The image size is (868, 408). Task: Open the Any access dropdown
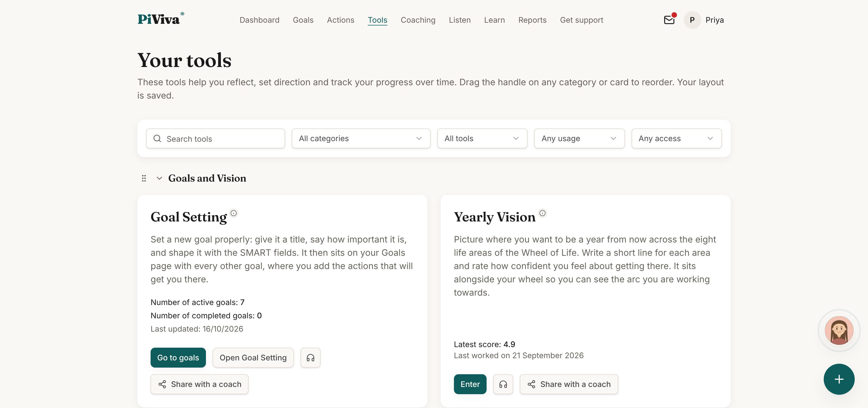coord(676,138)
